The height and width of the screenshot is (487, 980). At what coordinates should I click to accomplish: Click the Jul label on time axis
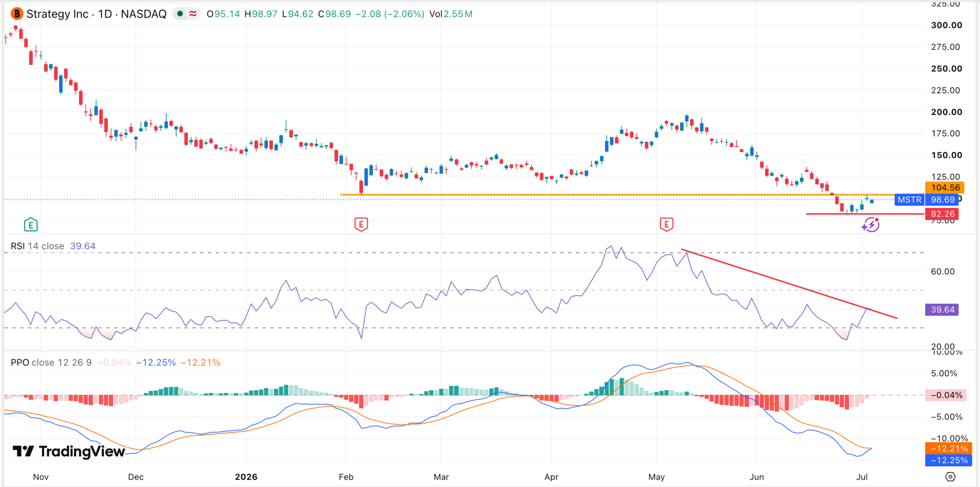tap(862, 477)
